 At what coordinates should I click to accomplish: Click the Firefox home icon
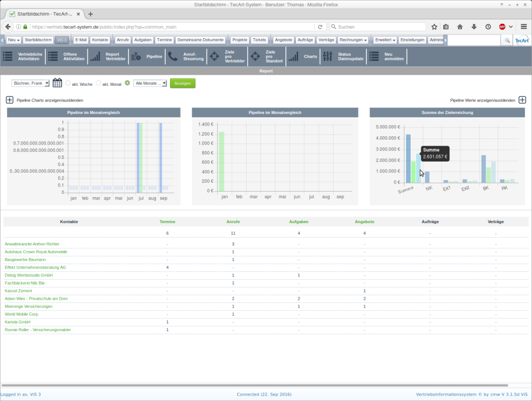(x=460, y=27)
